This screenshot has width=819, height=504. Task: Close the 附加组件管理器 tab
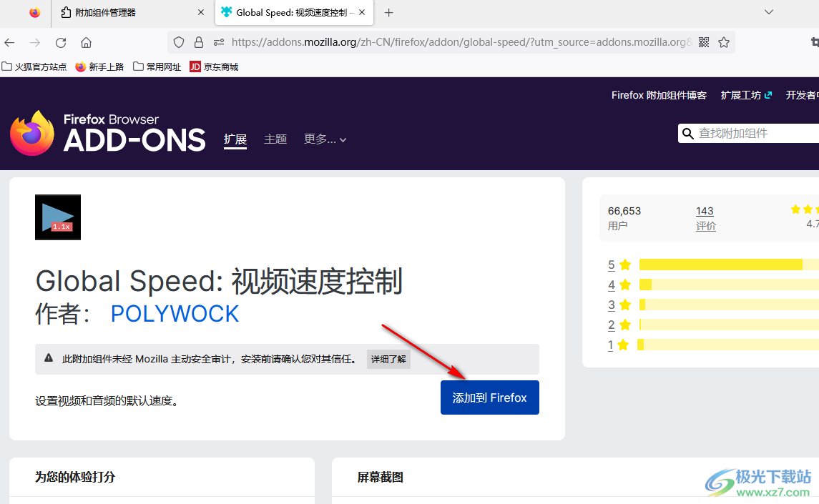(200, 13)
